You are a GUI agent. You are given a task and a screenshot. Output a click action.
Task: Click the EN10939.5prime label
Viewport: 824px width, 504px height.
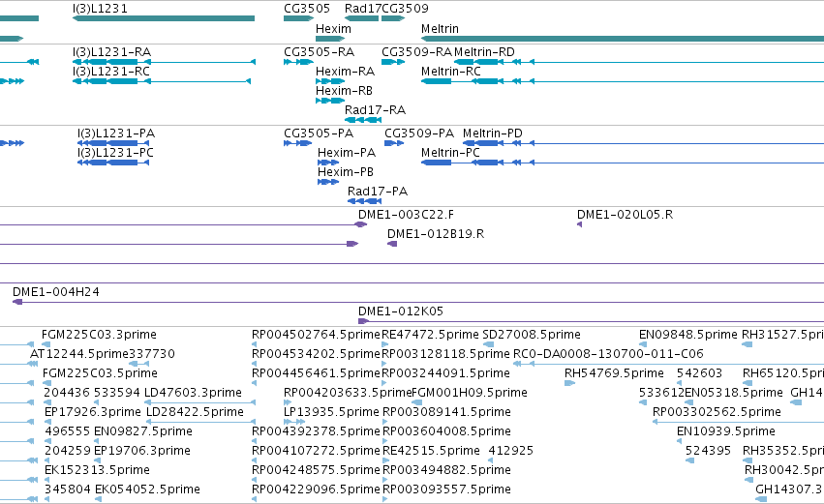(726, 431)
